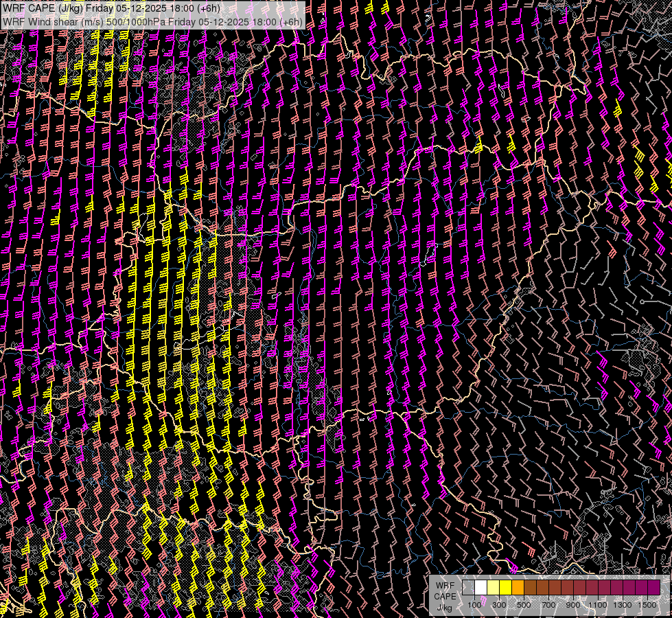Screen dimensions: 672x618
Task: Select the pale yellow CAPE legend swatch
Action: (x=493, y=588)
